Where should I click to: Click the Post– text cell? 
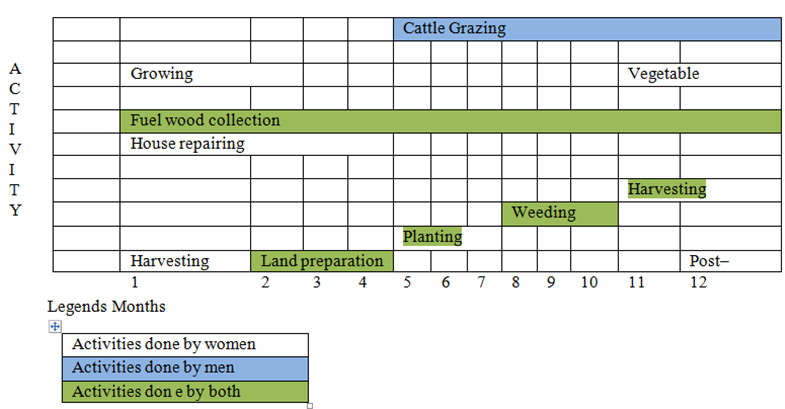click(x=710, y=261)
